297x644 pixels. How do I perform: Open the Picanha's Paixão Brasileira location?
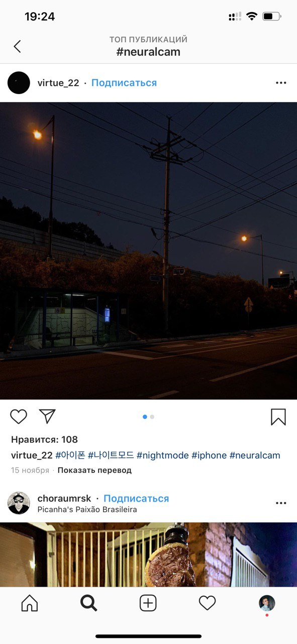coord(87,510)
